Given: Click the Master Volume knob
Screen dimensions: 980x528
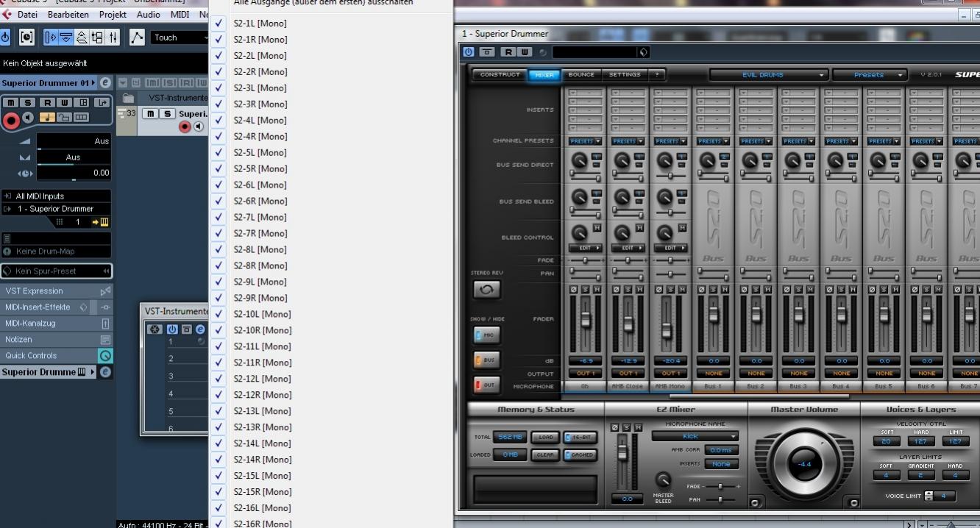Looking at the screenshot, I should click(x=804, y=464).
